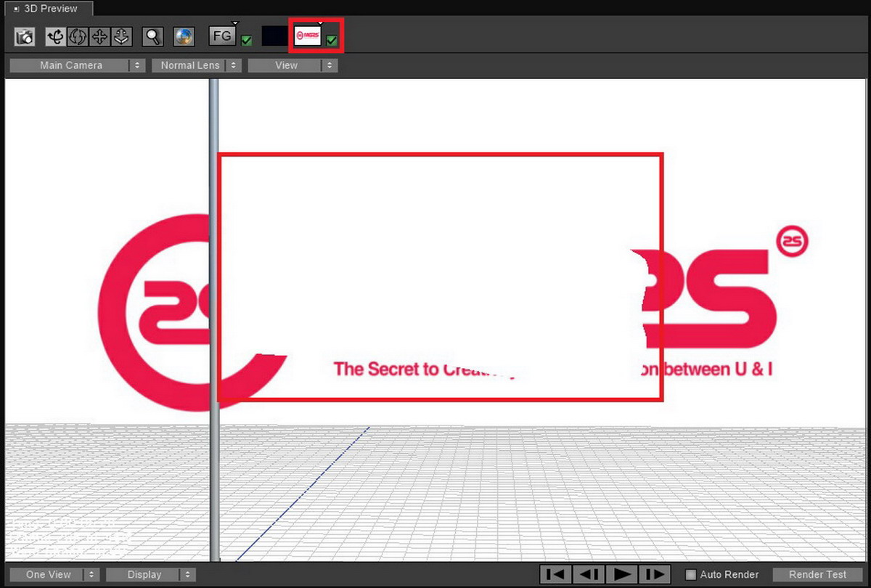Open the One View layout dropdown

(x=54, y=574)
